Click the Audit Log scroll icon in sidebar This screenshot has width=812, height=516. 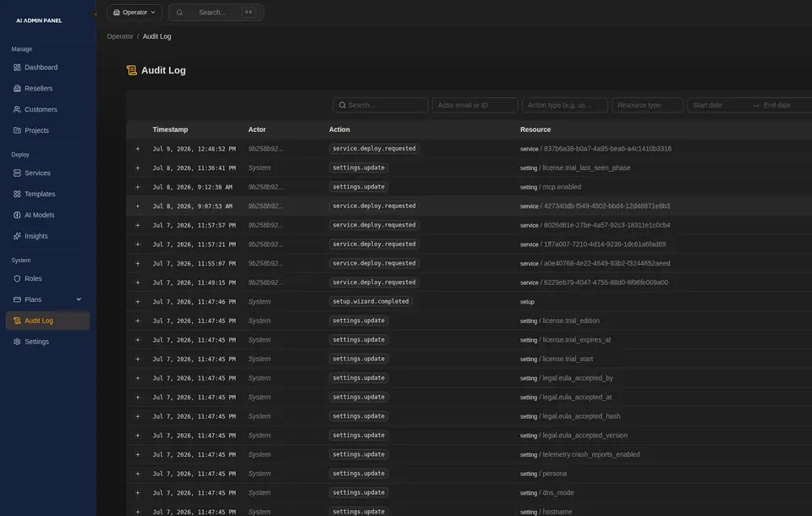pos(17,321)
